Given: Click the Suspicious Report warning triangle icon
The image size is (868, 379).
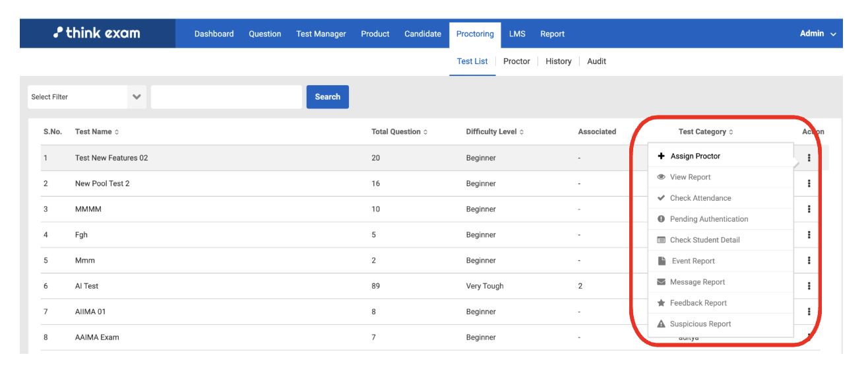Looking at the screenshot, I should coord(661,324).
